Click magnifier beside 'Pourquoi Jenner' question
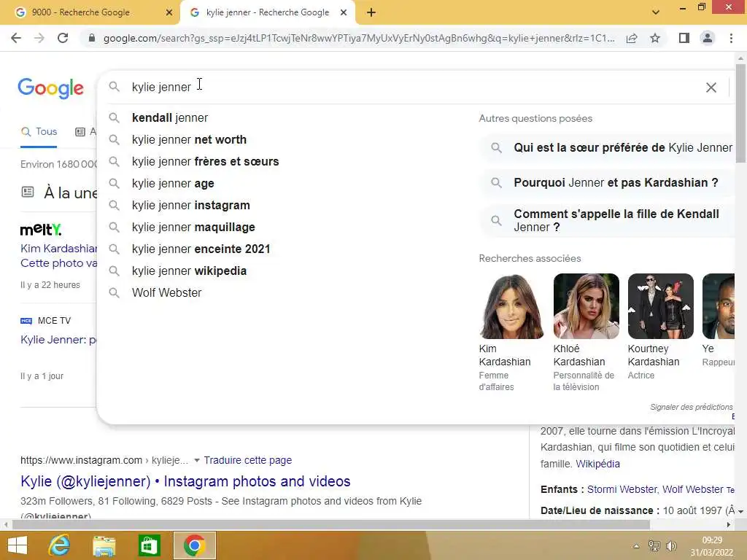This screenshot has width=747, height=560. [x=496, y=183]
